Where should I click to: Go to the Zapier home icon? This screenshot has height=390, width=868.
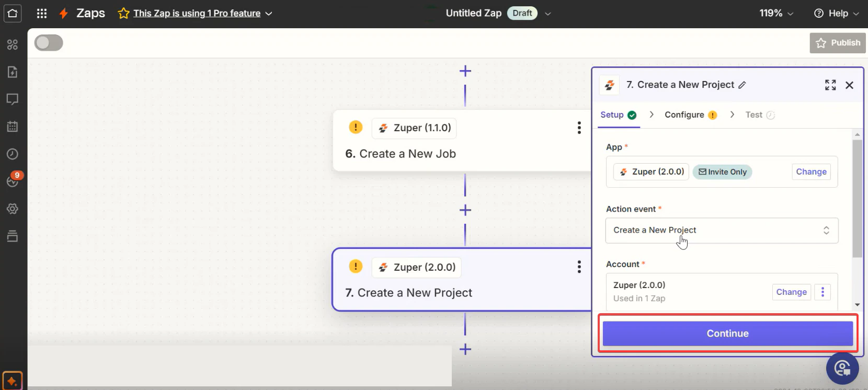pos(13,13)
